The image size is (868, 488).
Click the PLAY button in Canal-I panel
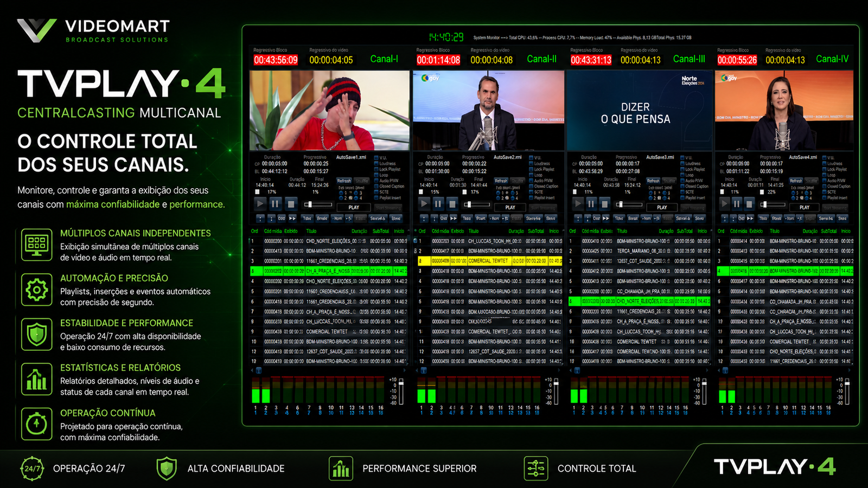(x=354, y=207)
